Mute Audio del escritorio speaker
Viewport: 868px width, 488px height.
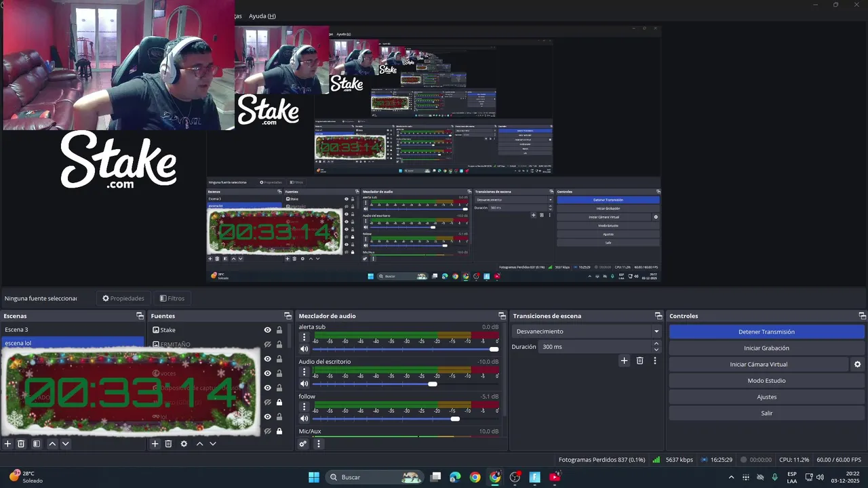(x=304, y=384)
